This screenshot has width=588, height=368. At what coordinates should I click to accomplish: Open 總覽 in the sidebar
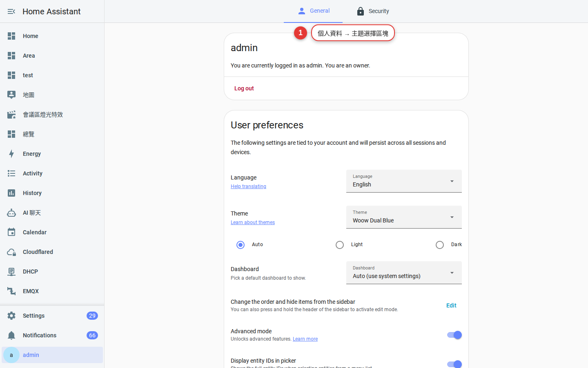[x=52, y=134]
